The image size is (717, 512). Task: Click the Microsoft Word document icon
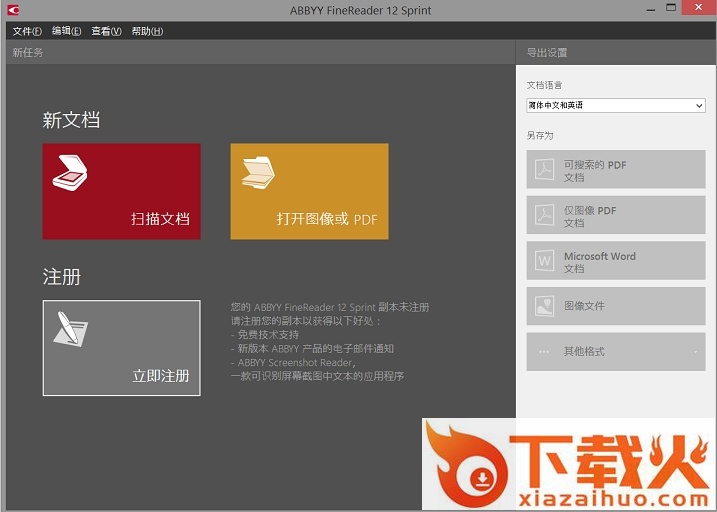click(x=544, y=261)
